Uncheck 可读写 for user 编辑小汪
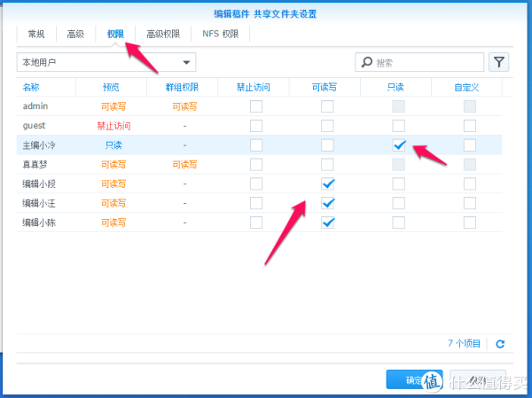The image size is (532, 398). [327, 203]
